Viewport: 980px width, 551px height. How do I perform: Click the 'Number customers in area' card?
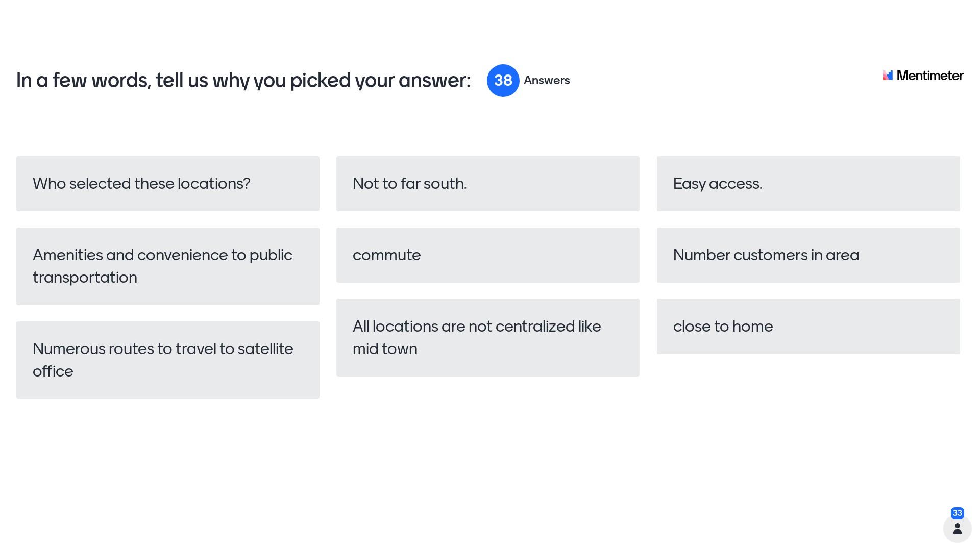pyautogui.click(x=808, y=255)
